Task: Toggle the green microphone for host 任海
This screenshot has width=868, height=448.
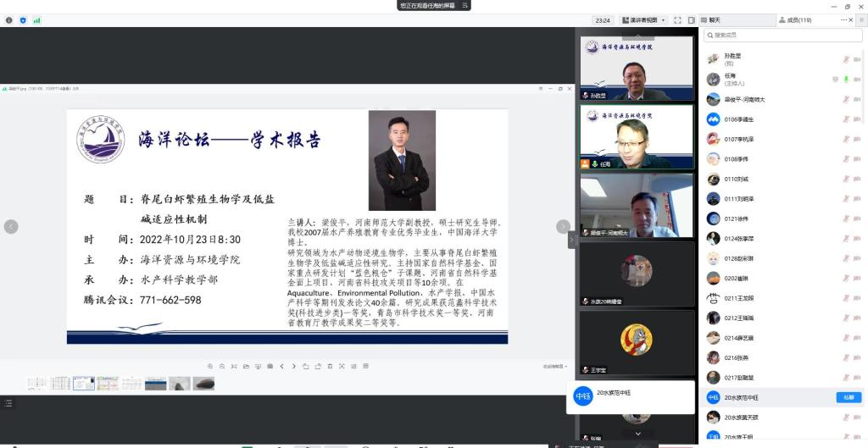Action: click(x=845, y=79)
